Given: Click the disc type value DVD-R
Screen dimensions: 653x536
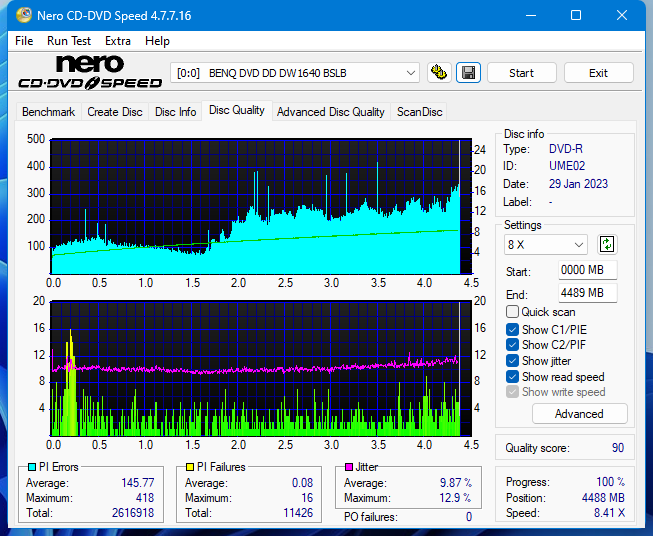Looking at the screenshot, I should point(566,149).
